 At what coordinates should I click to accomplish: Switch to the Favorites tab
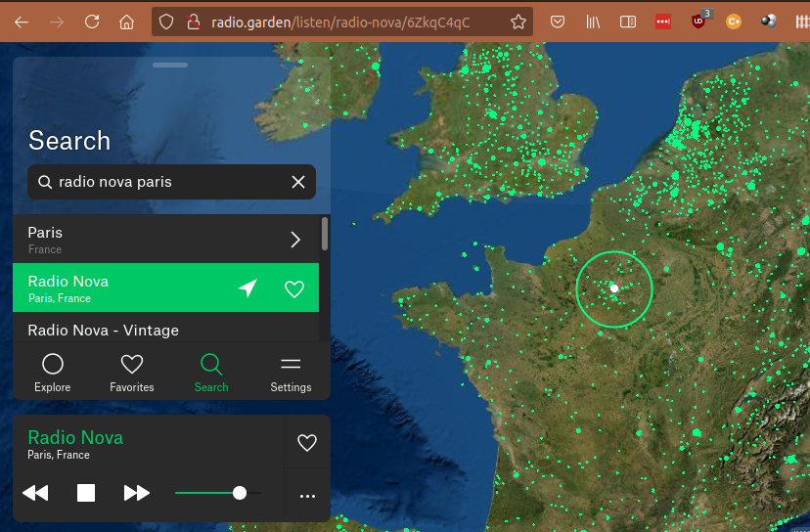132,373
